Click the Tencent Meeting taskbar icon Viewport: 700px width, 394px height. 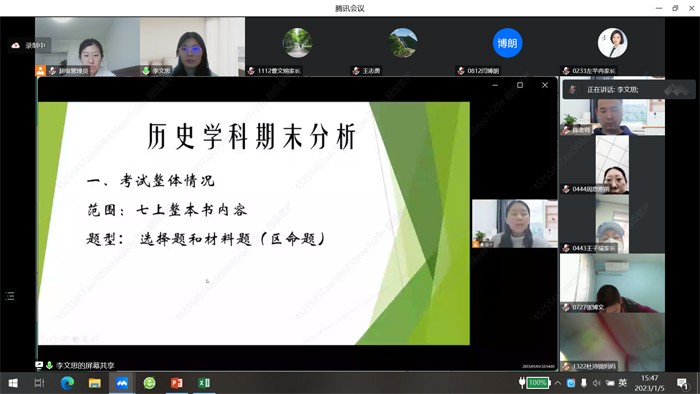tap(122, 383)
